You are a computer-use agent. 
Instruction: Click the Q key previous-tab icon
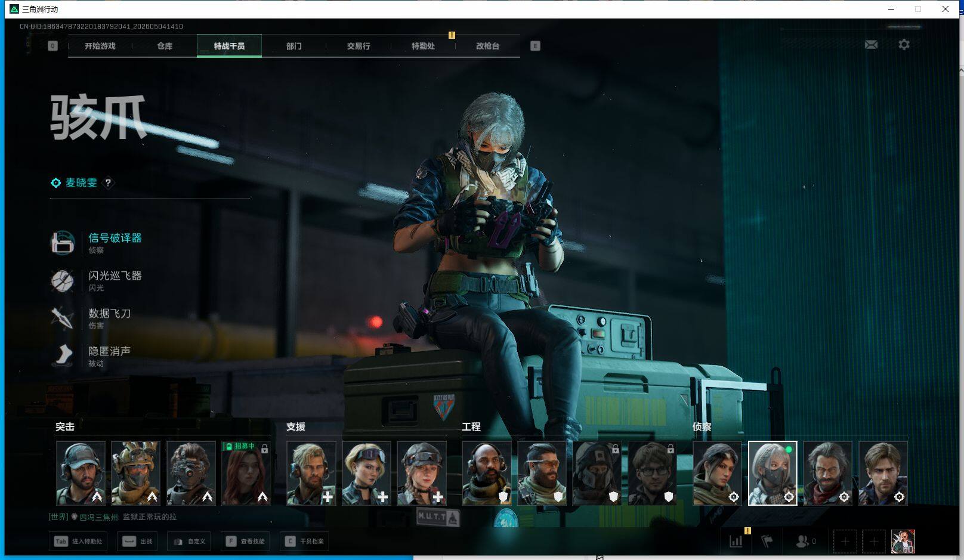[52, 46]
